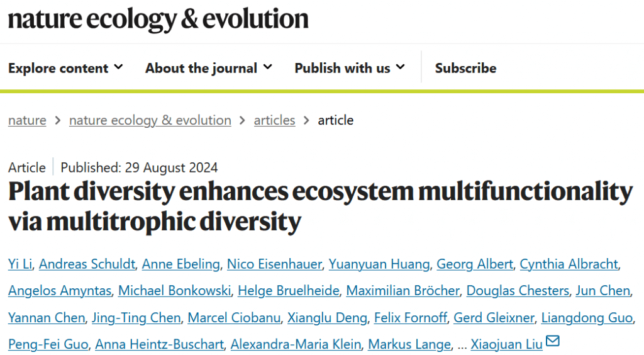This screenshot has width=644, height=355.
Task: Click author Douglas Chesters
Action: point(518,291)
